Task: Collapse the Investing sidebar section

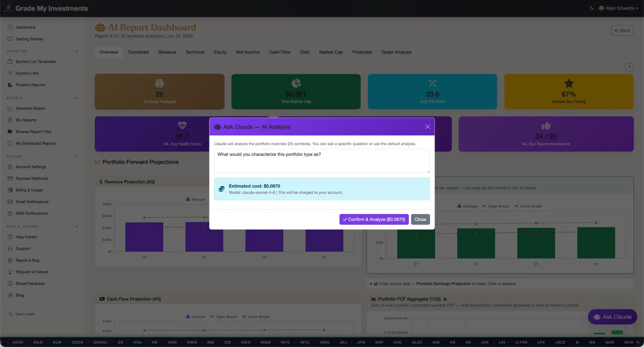Action: [x=77, y=51]
